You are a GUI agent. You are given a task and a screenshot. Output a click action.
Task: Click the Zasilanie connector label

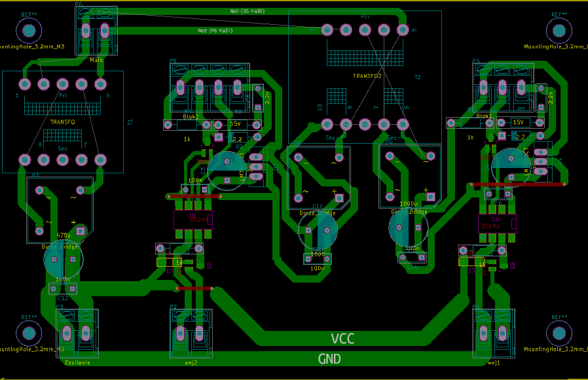[77, 363]
